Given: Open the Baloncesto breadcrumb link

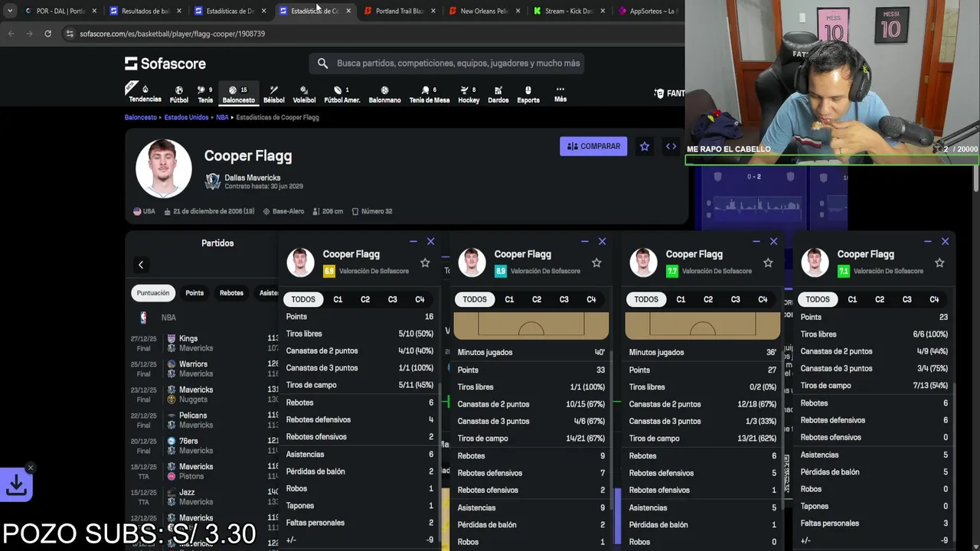Looking at the screenshot, I should [x=141, y=117].
